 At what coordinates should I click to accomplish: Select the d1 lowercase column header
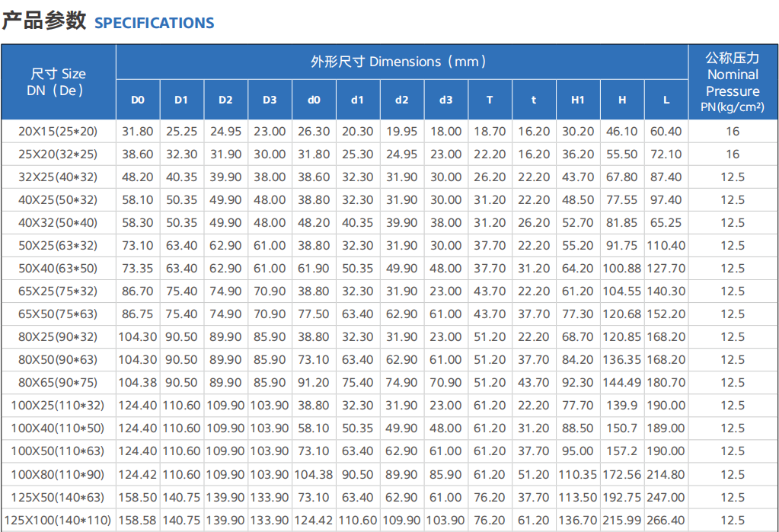point(358,100)
